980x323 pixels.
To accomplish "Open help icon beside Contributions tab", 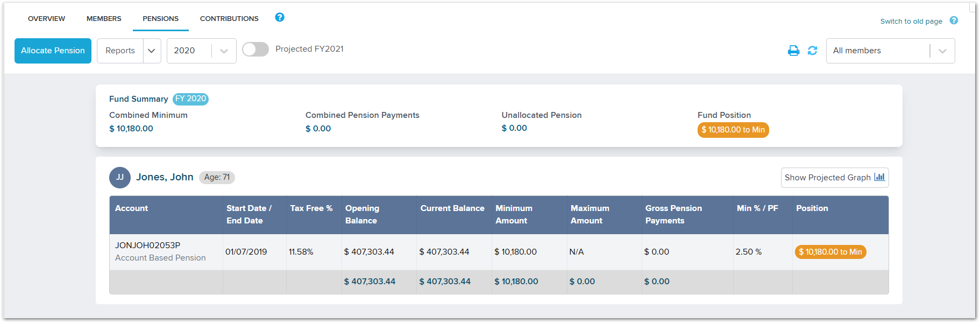I will click(280, 17).
